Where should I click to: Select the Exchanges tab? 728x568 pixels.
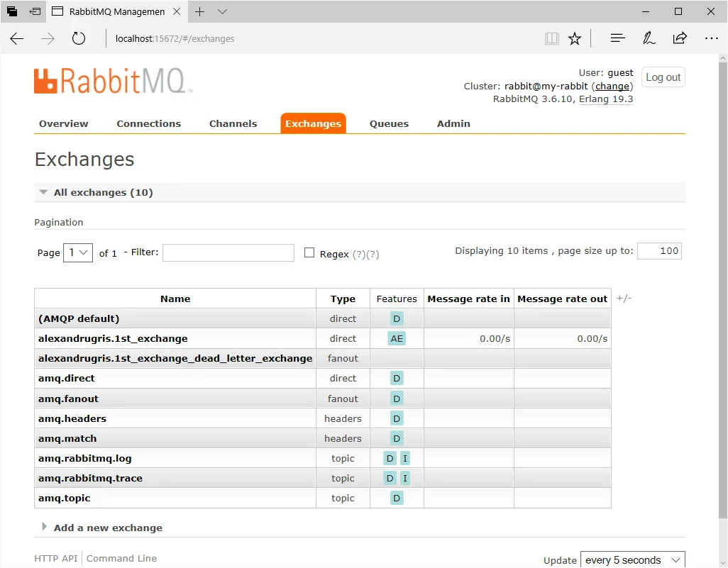[314, 123]
